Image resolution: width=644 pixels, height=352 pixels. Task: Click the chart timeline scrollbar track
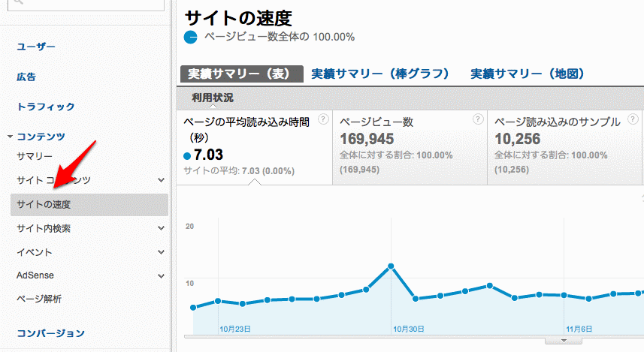414,337
